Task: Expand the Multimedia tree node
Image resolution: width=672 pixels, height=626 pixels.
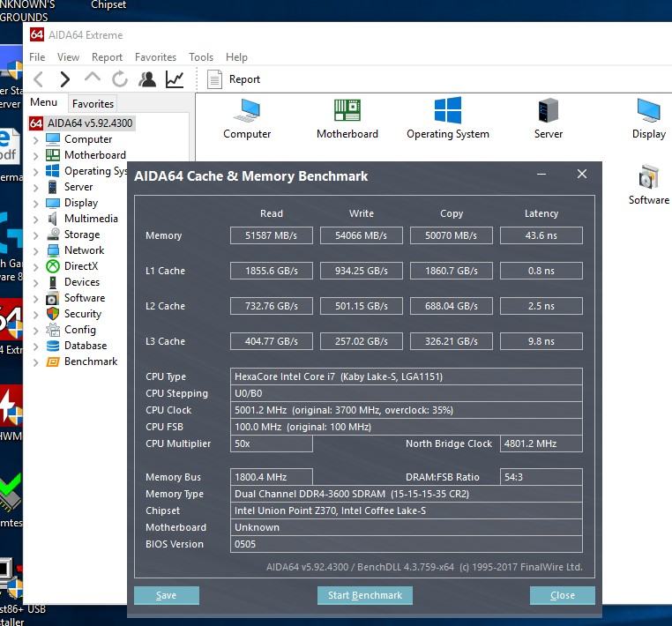Action: coord(36,220)
